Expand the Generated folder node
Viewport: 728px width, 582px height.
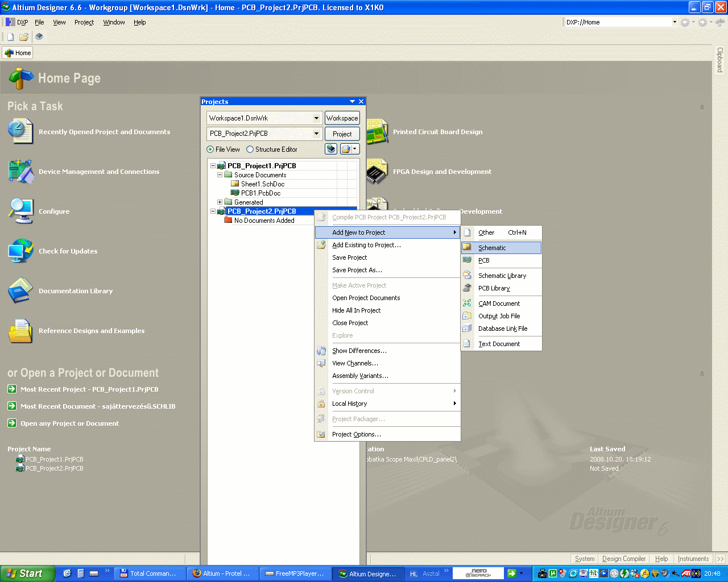(220, 202)
